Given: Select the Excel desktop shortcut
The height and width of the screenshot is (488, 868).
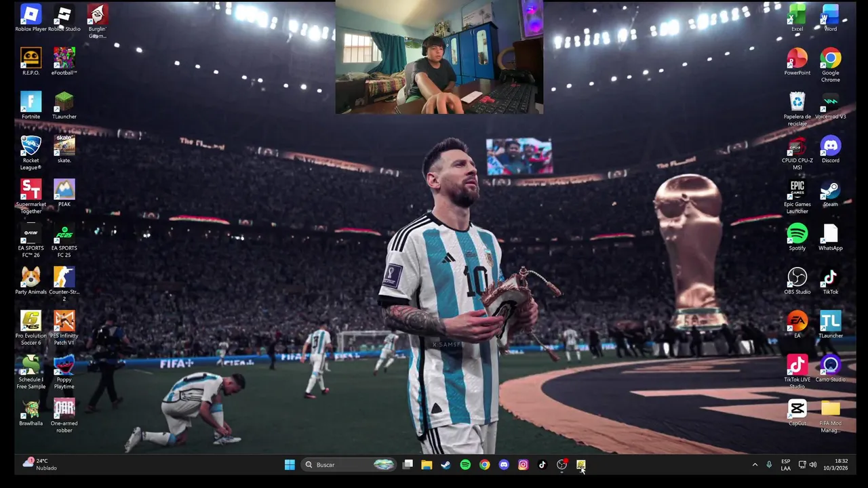Looking at the screenshot, I should pos(797,18).
